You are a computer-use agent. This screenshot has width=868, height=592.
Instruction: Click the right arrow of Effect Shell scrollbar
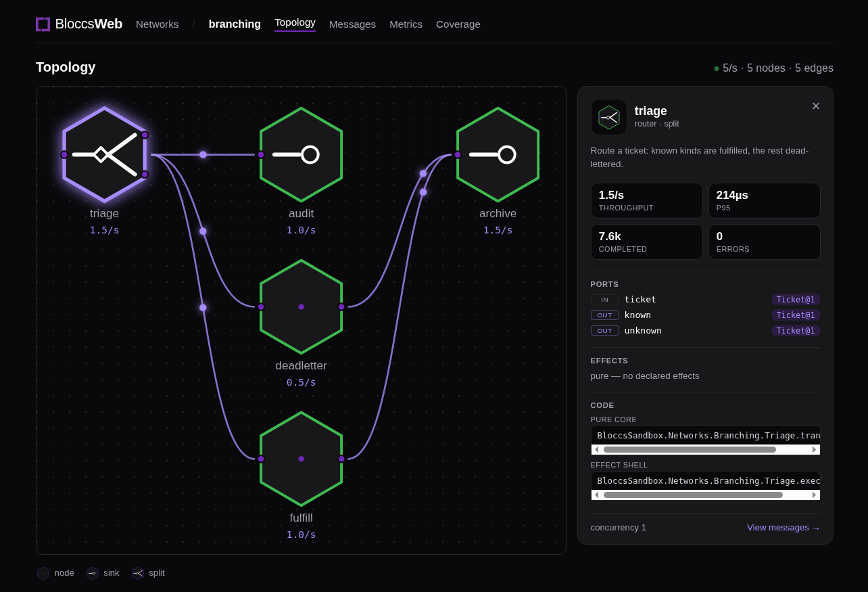815,495
